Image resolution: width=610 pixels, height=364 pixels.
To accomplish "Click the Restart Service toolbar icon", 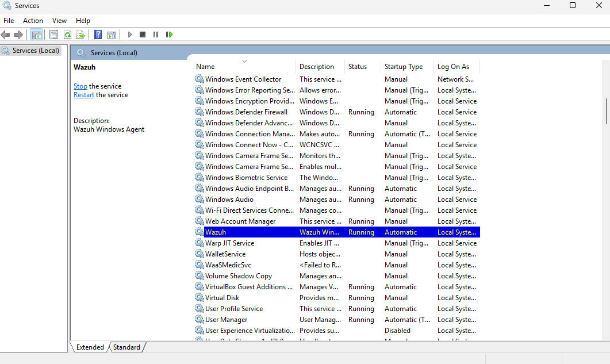I will [x=169, y=35].
